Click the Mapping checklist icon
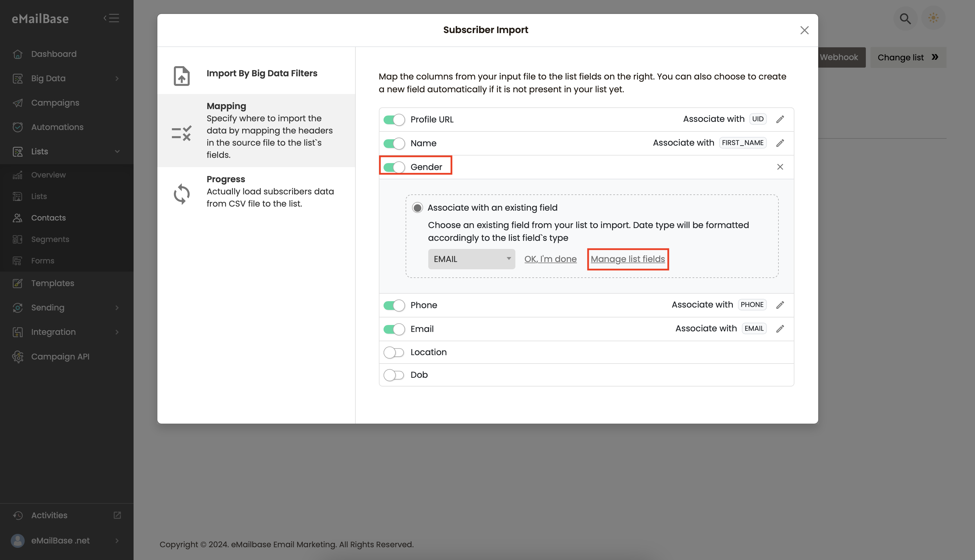The width and height of the screenshot is (975, 560). coord(181,133)
